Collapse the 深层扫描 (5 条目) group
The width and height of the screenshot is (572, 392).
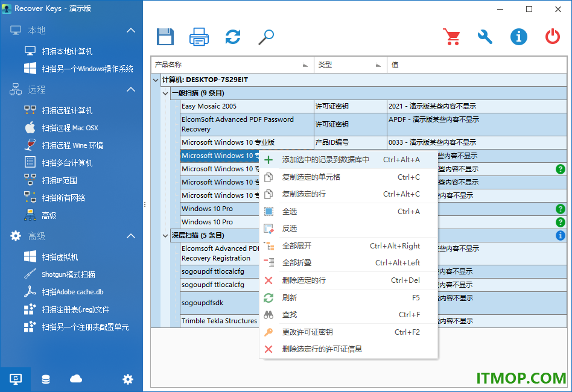[x=165, y=236]
